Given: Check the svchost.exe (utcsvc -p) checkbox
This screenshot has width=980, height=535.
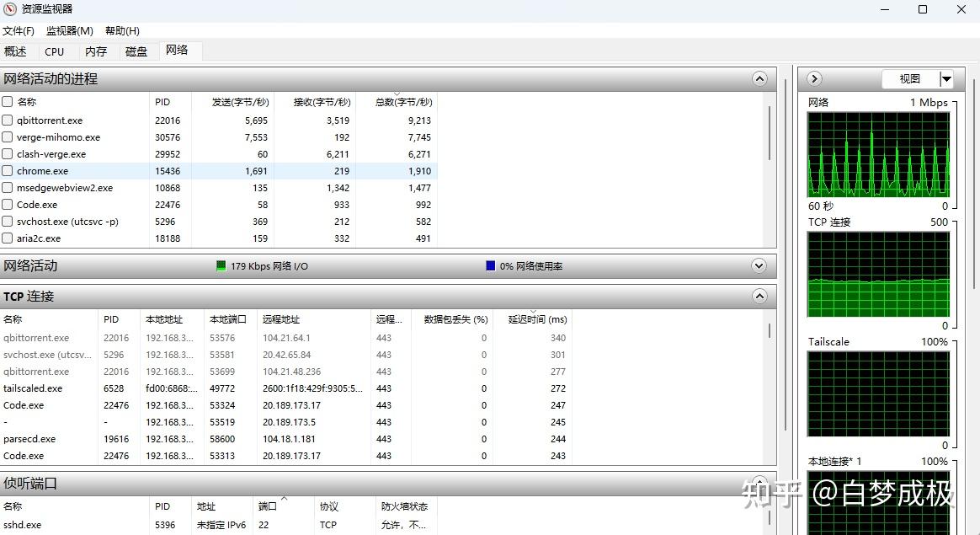Looking at the screenshot, I should pos(9,221).
